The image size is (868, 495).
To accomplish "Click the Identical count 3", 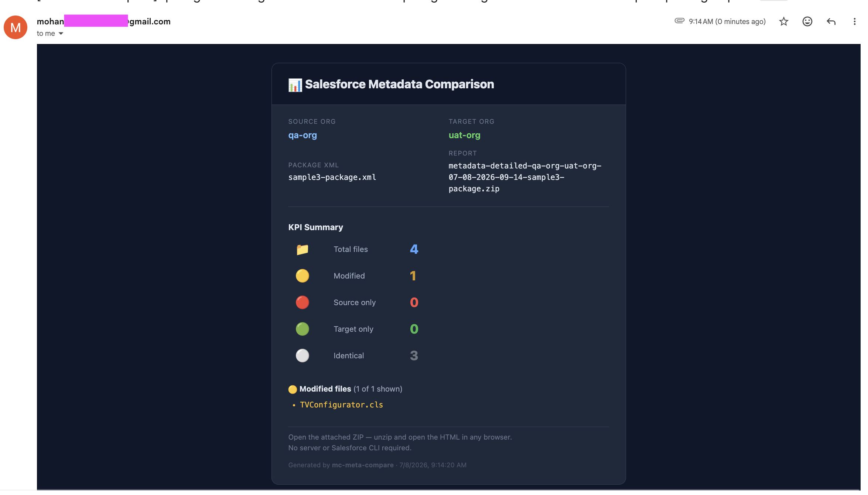I will (414, 356).
